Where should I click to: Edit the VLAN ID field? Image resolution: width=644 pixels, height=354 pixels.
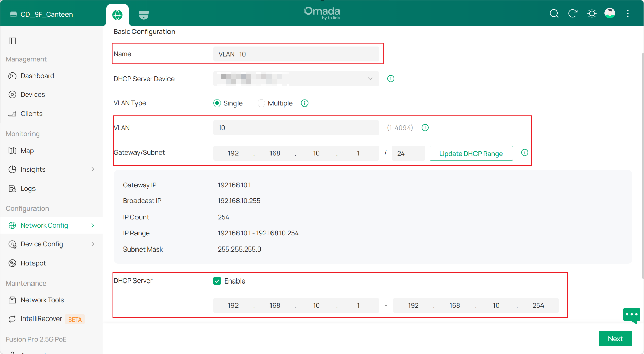click(x=296, y=128)
